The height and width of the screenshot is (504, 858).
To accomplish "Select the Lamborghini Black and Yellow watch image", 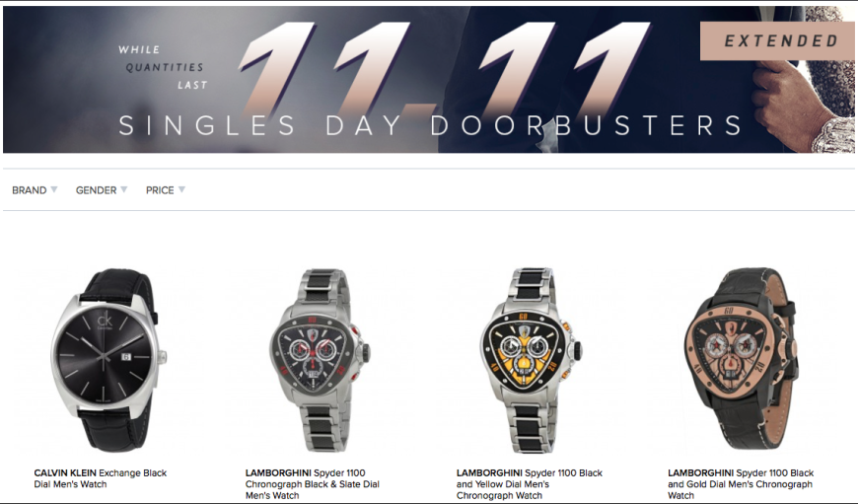I will (x=531, y=360).
